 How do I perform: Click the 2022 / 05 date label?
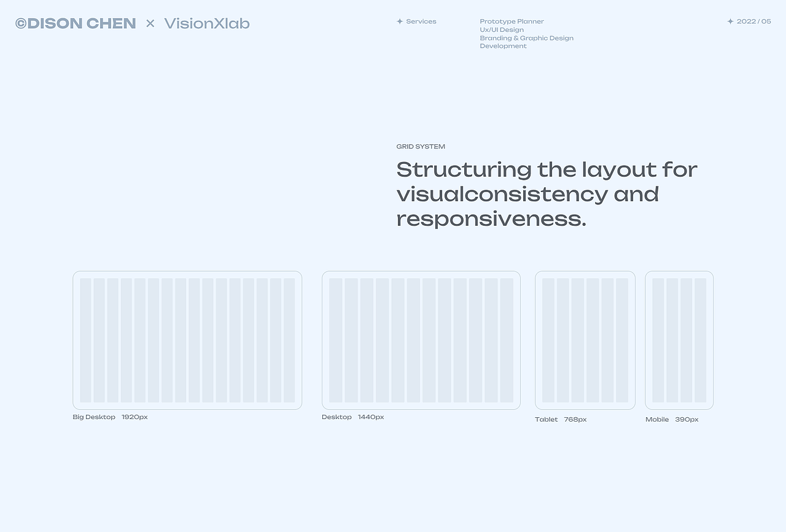[x=753, y=21]
